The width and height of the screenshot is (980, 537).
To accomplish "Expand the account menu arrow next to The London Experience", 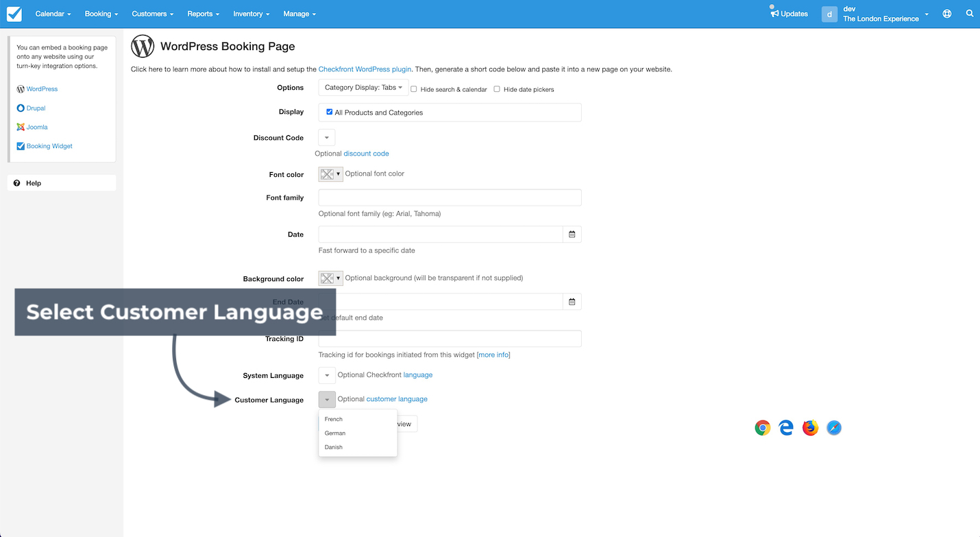I will point(927,14).
